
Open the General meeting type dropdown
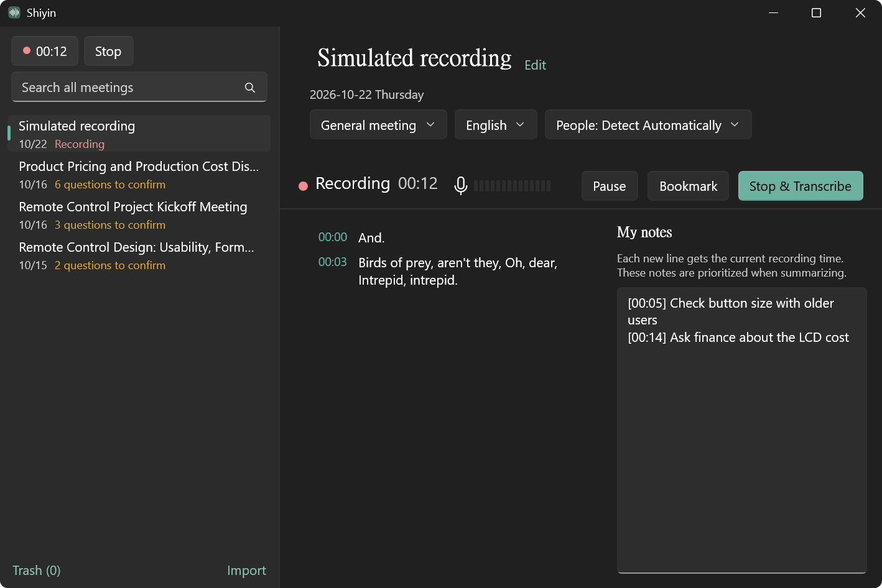click(378, 125)
